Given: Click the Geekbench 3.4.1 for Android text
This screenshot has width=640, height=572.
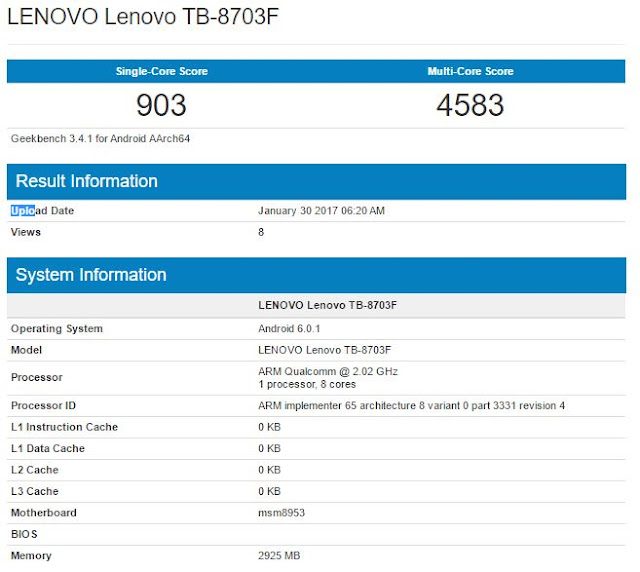Looking at the screenshot, I should [100, 139].
